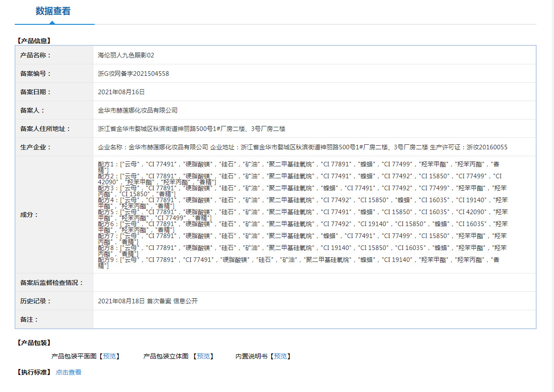Viewport: 554px width, 392px height.
Task: Click the 内置说明书 label text
Action: tap(251, 356)
